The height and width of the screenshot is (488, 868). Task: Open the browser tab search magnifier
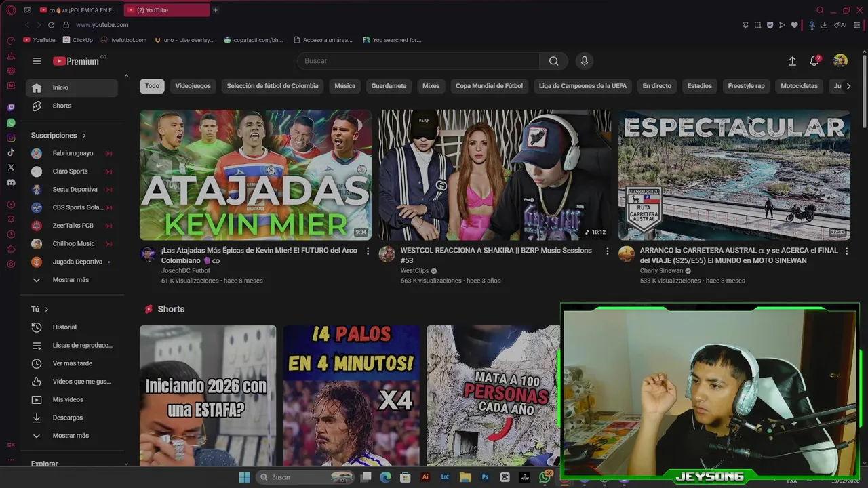point(820,10)
